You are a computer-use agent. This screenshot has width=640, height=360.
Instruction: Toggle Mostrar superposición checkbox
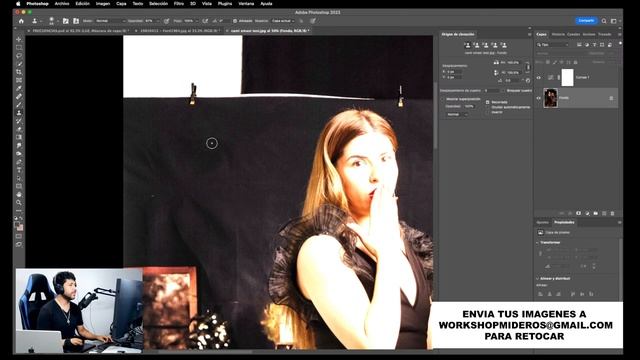click(442, 99)
